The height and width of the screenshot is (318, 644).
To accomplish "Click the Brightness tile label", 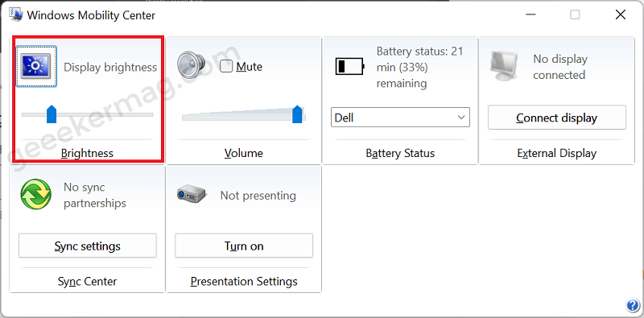I will [87, 153].
